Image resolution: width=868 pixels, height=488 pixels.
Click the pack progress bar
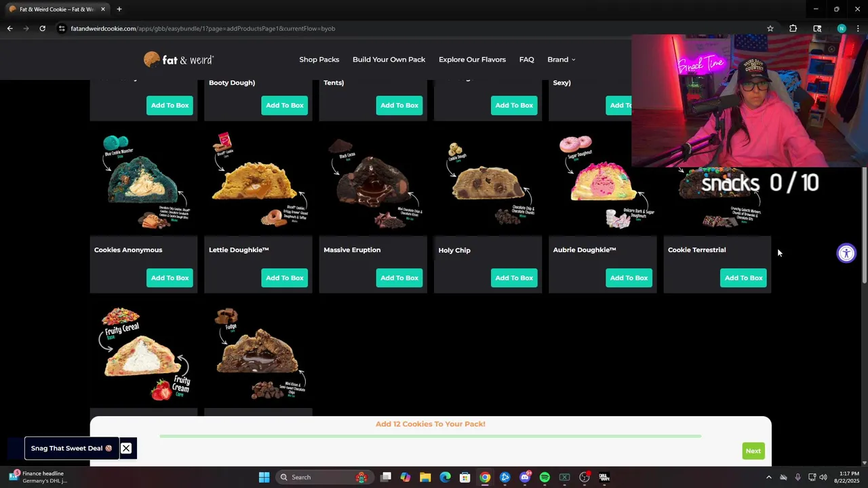coord(431,436)
